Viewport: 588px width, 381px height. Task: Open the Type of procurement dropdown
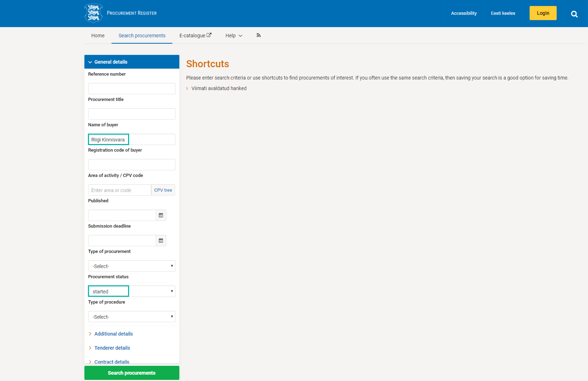[x=132, y=266]
